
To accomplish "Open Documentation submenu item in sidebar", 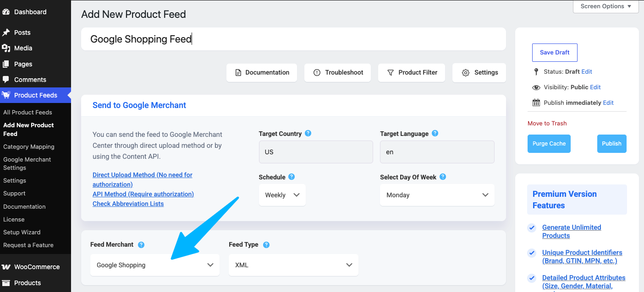I will (24, 207).
